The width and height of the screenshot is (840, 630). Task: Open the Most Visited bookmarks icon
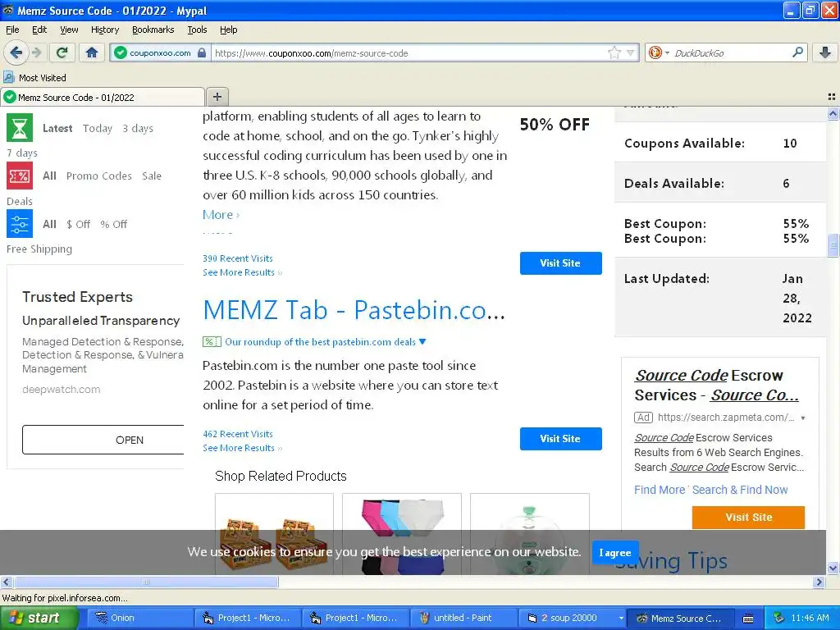9,77
